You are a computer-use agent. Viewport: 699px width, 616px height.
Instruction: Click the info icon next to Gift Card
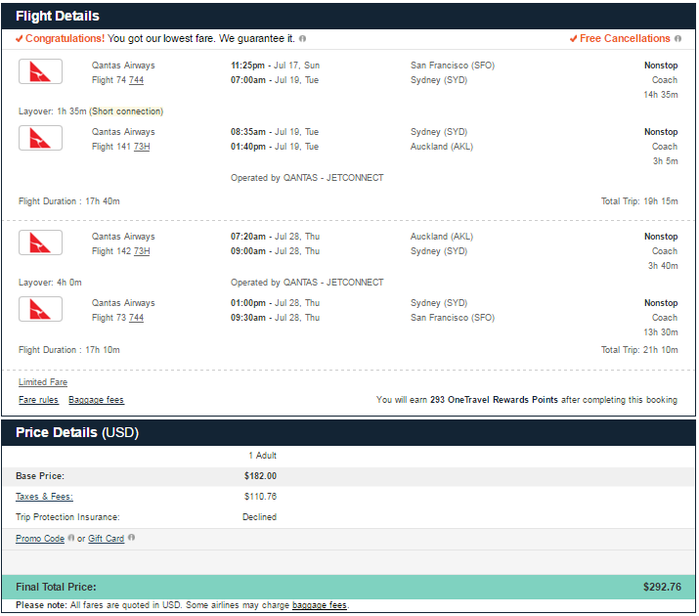pyautogui.click(x=131, y=538)
